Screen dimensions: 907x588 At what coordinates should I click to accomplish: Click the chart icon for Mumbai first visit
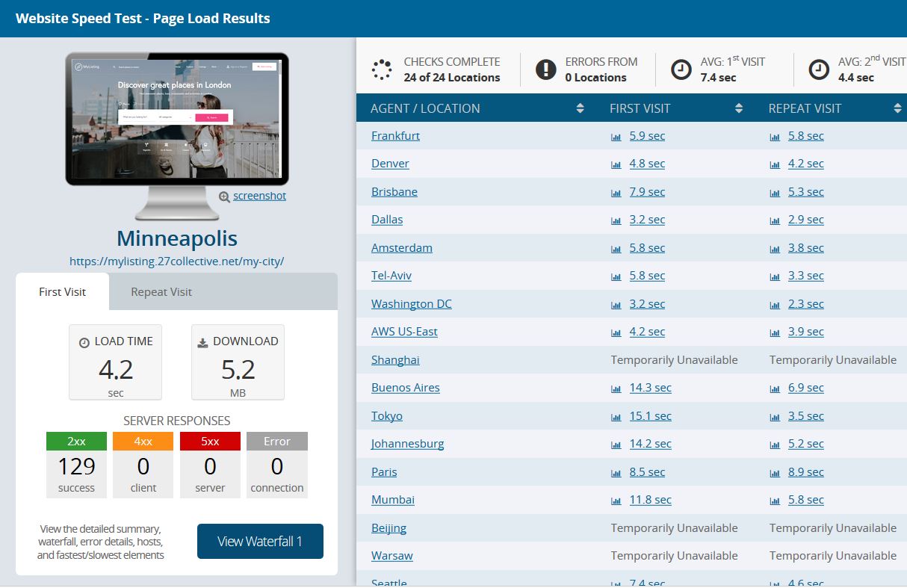click(616, 501)
